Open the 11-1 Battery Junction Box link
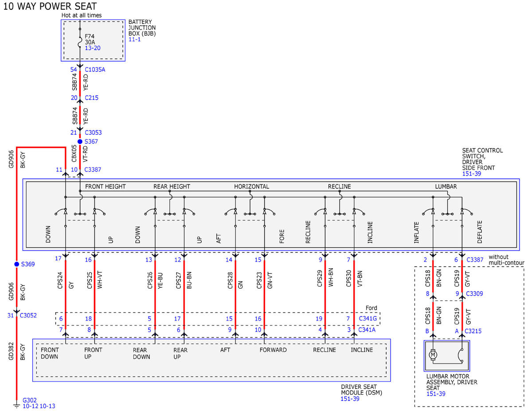 tap(135, 39)
